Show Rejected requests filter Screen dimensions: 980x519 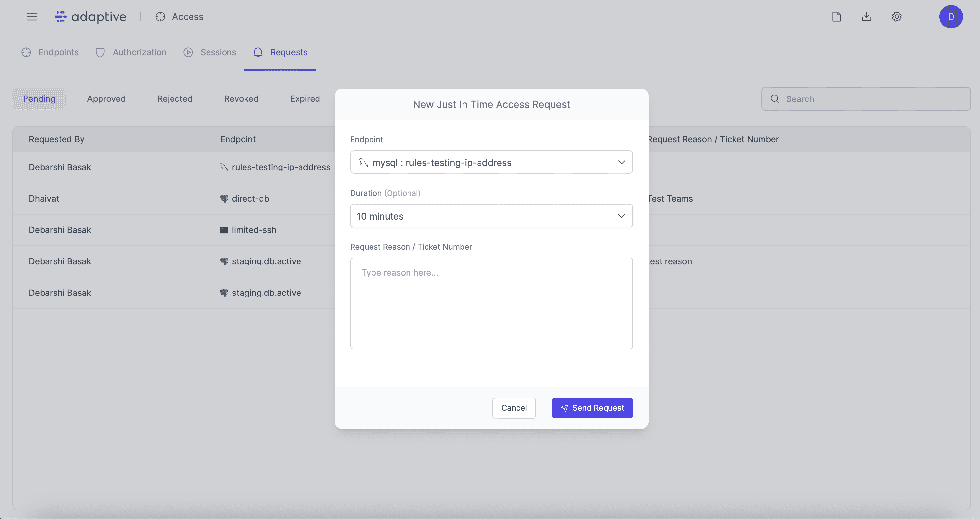tap(175, 99)
